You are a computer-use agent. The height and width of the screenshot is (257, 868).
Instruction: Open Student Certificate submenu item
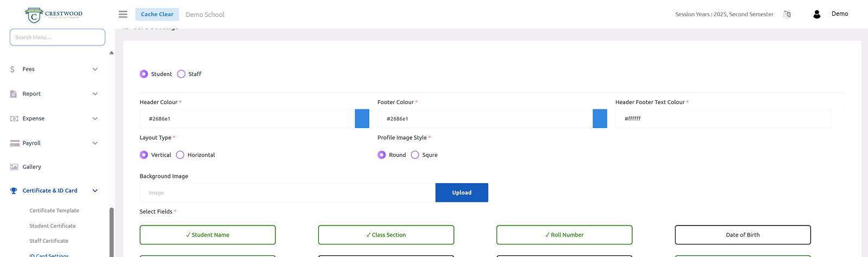pyautogui.click(x=53, y=226)
